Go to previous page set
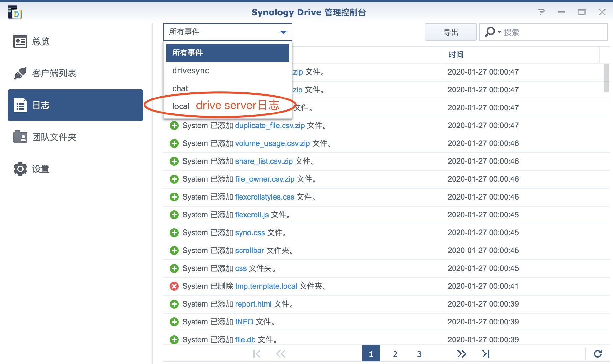 pos(281,354)
